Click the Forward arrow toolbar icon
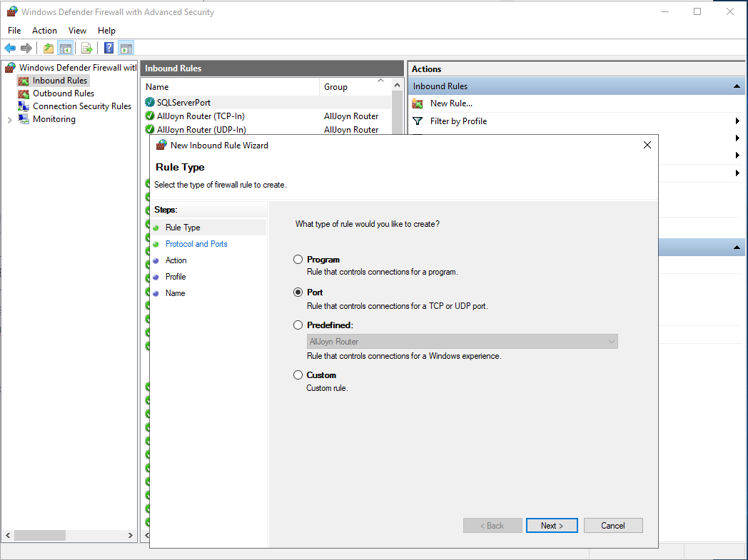The width and height of the screenshot is (748, 560). (26, 48)
